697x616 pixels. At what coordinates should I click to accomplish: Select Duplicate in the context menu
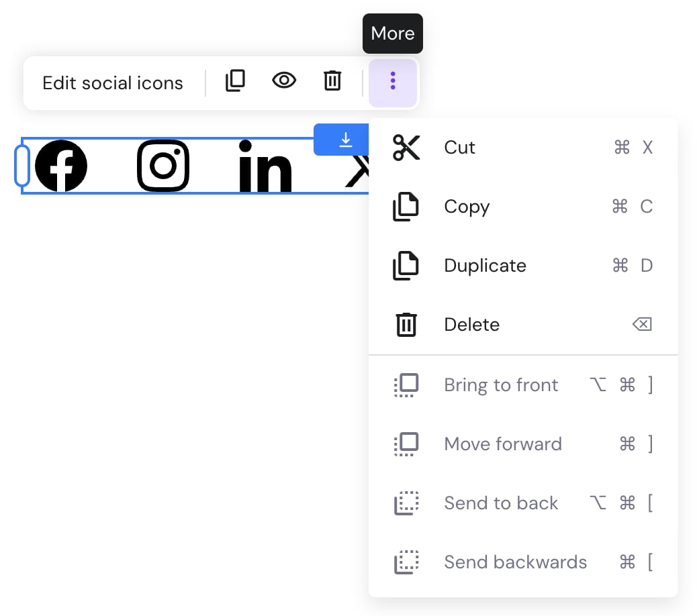coord(484,265)
